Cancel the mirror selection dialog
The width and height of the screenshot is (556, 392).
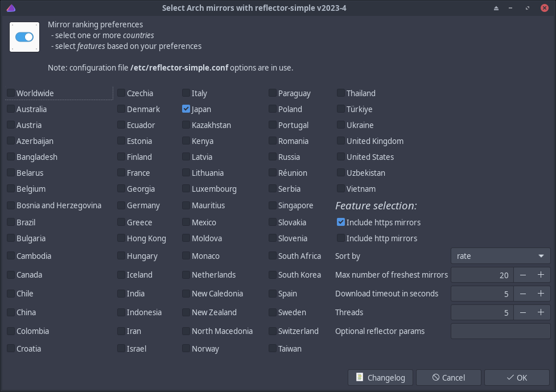[x=448, y=377]
